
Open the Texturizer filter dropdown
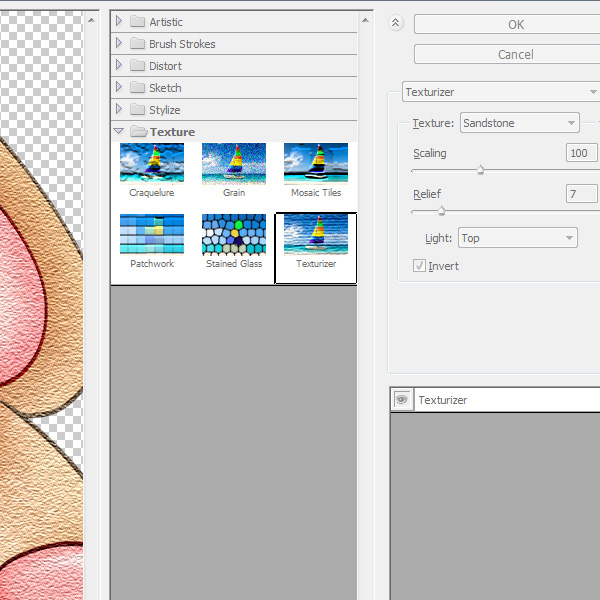[501, 92]
